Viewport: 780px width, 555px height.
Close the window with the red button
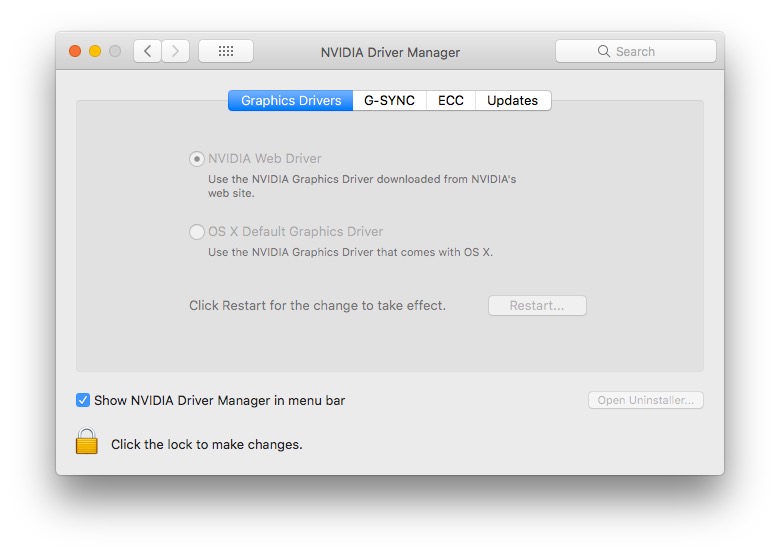coord(75,51)
